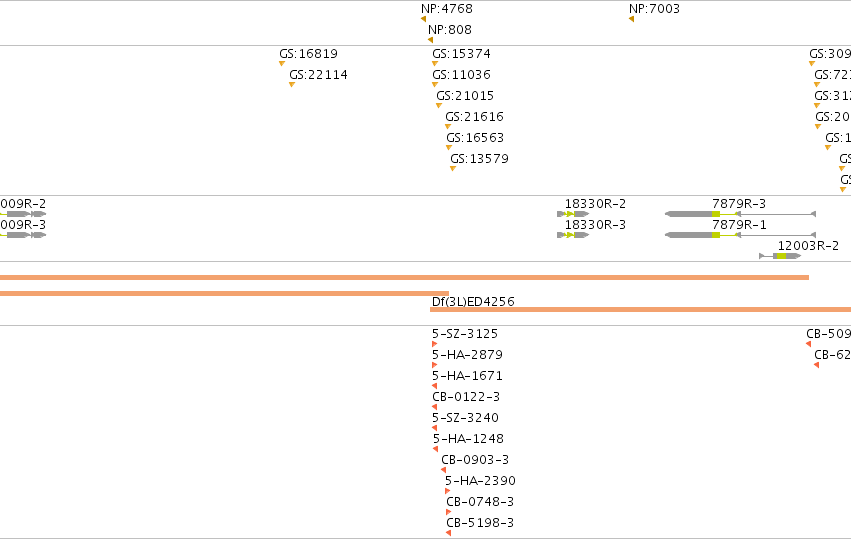
Task: Click the 18330R-2 gene model glyph
Action: click(573, 214)
